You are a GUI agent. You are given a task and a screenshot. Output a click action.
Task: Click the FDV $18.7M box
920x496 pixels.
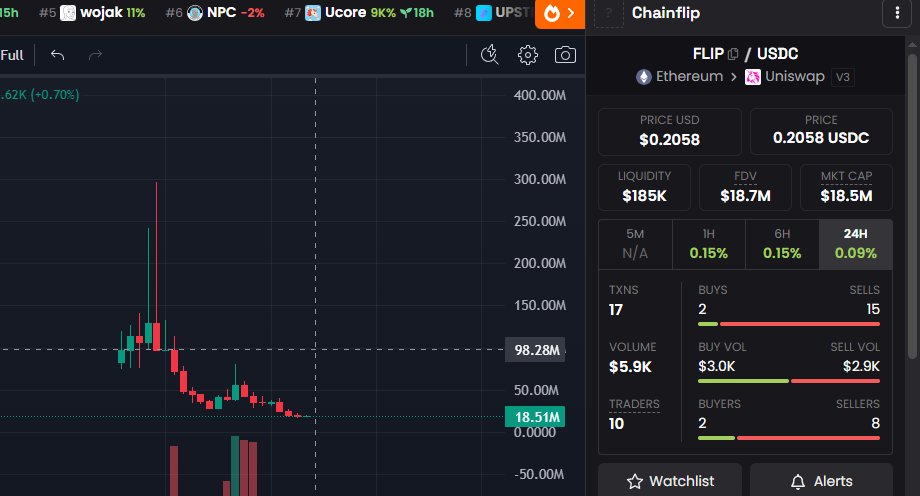coord(745,187)
